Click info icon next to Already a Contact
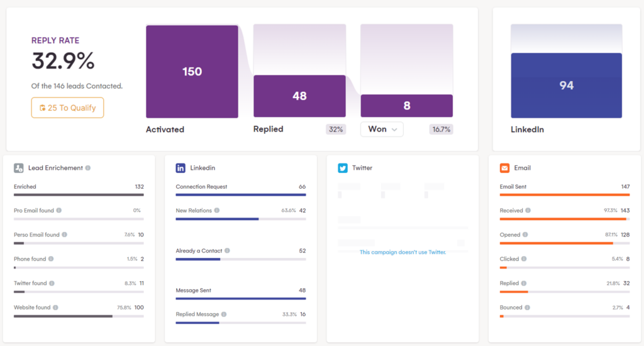The width and height of the screenshot is (644, 346). (227, 251)
